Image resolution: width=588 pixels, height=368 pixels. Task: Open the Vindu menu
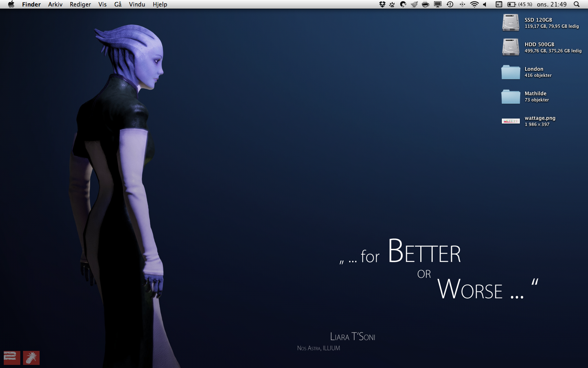(137, 4)
